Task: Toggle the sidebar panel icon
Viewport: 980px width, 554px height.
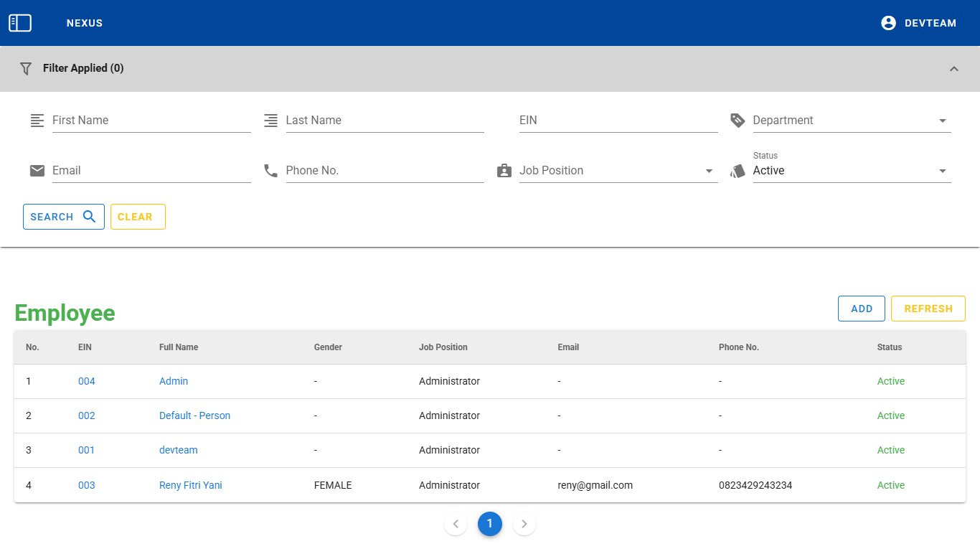Action: coord(20,23)
